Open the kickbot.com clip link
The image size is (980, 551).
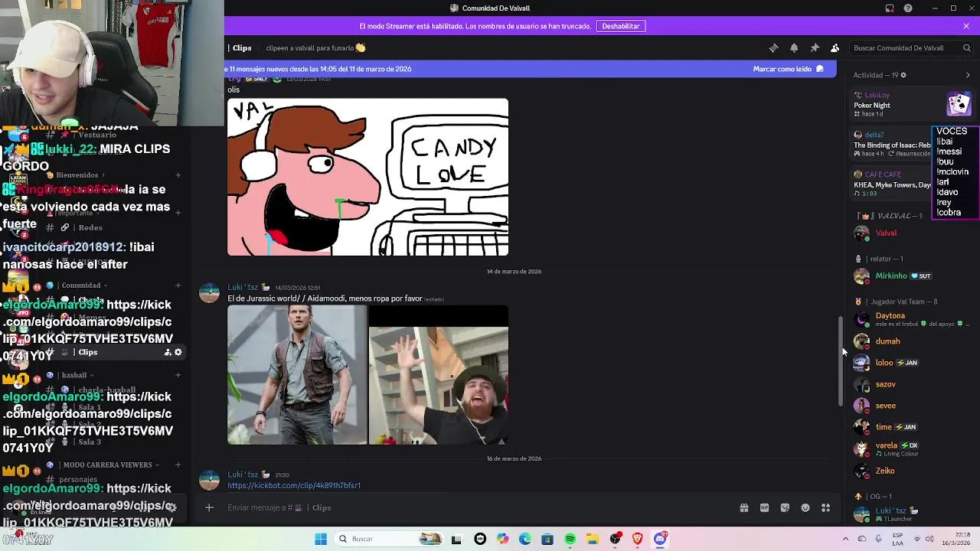pos(294,485)
